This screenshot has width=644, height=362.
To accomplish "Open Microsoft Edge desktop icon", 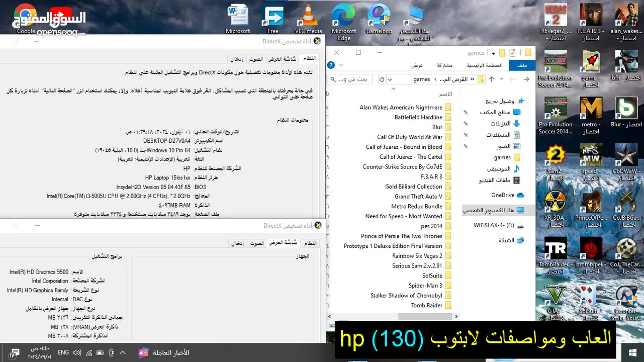I will tap(344, 22).
